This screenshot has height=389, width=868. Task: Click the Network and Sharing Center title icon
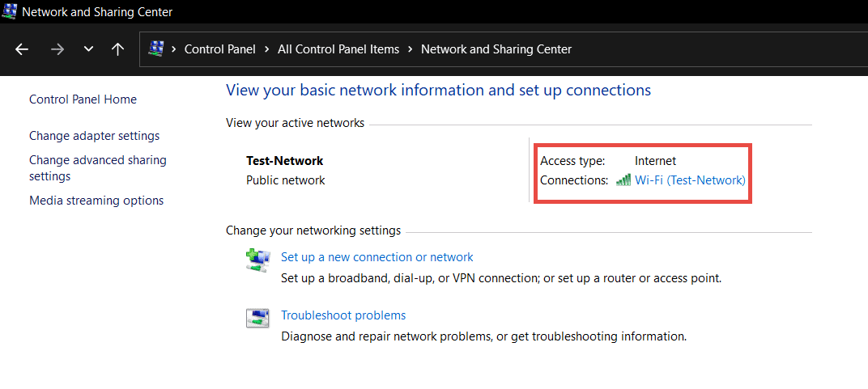10,12
